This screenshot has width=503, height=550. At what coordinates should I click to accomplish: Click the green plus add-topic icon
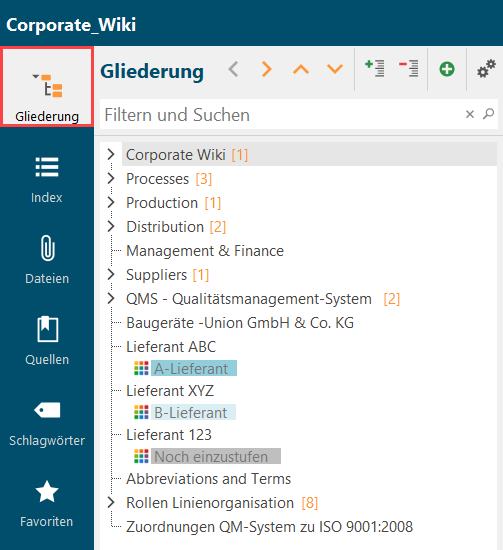click(447, 69)
